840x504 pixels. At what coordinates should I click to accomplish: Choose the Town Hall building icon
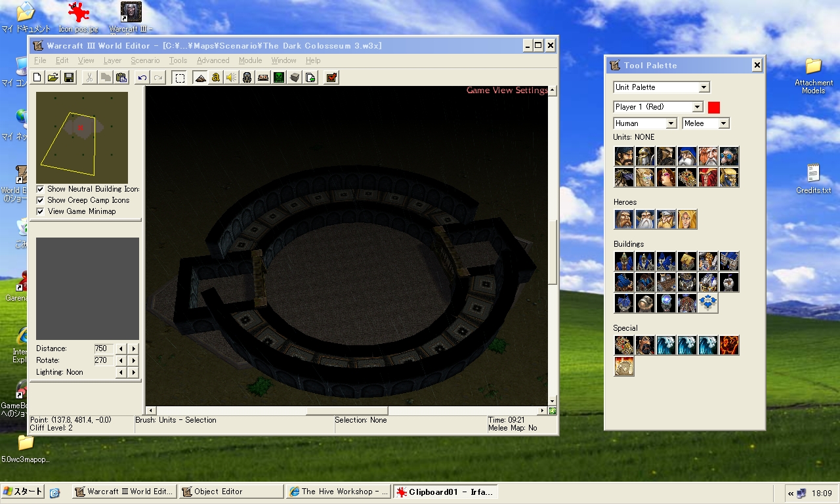(624, 261)
